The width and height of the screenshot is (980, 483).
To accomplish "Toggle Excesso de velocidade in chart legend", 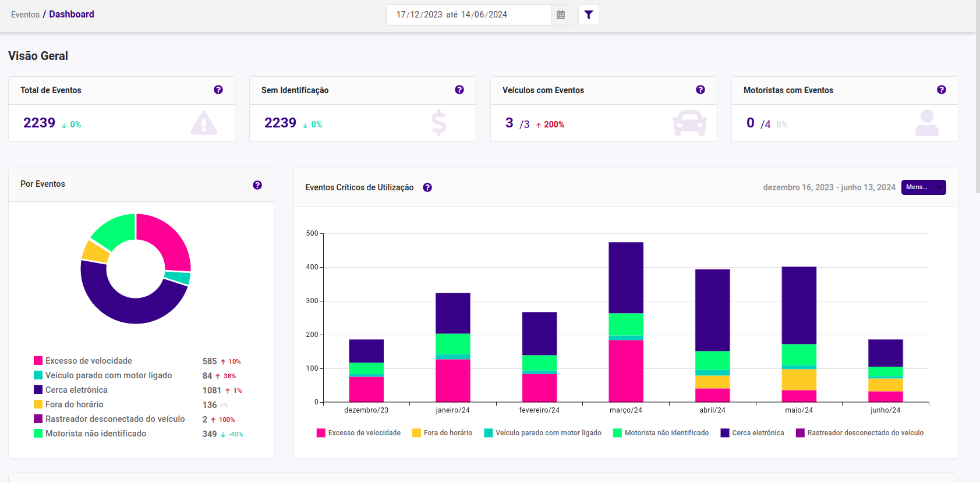I will 359,433.
